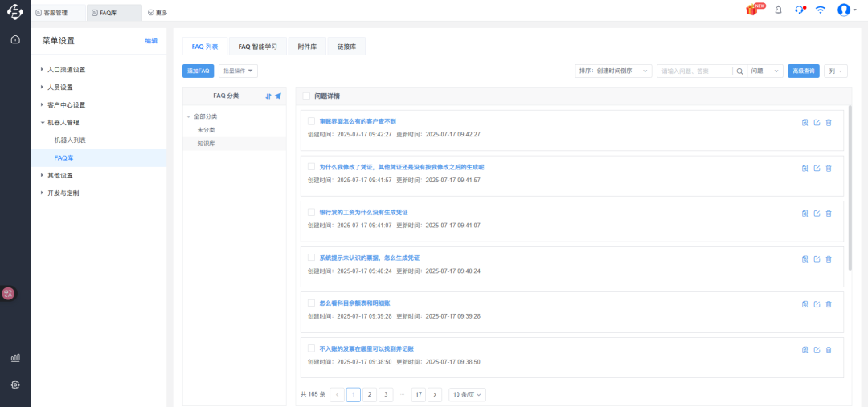
Task: Open the 附件库 tab
Action: coord(307,47)
